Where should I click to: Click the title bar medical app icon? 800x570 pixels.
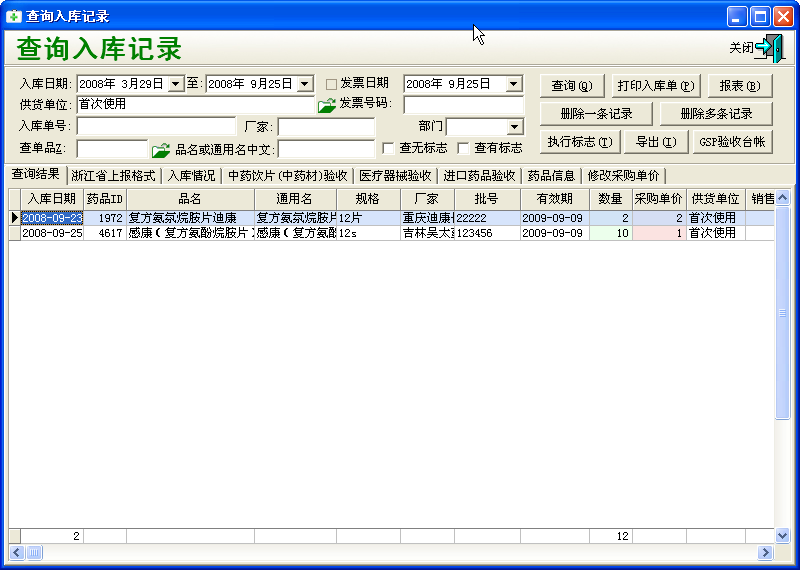tap(14, 16)
